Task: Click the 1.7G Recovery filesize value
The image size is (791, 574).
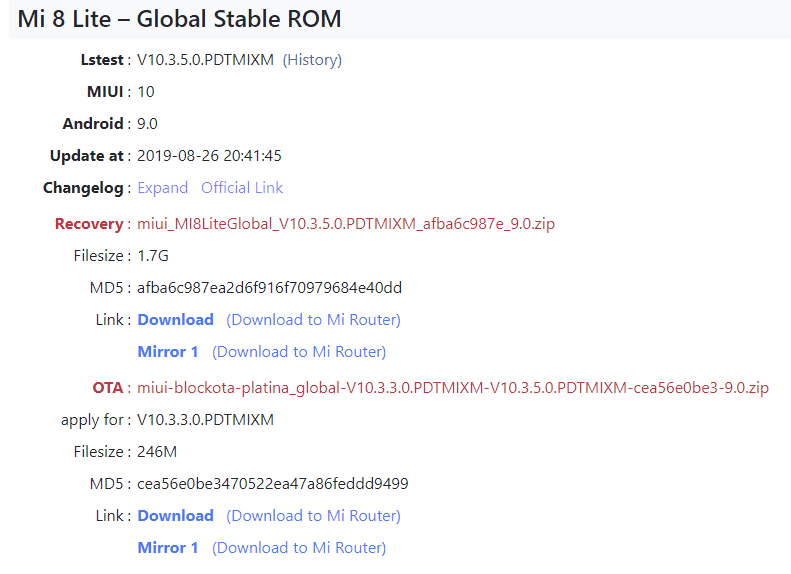Action: 153,256
